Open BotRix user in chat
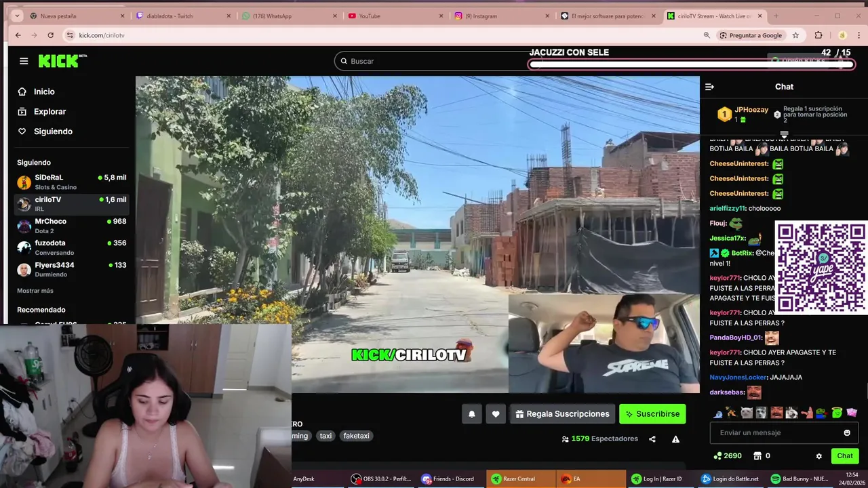This screenshot has height=488, width=868. [x=742, y=253]
